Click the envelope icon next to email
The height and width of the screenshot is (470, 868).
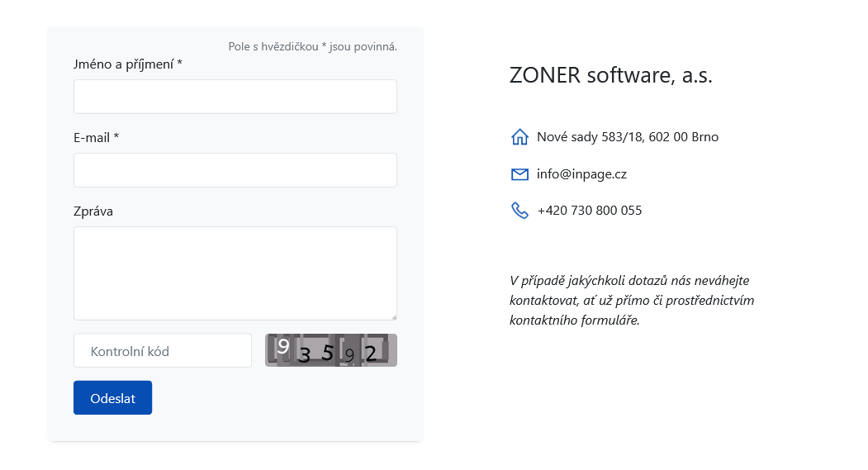(519, 174)
